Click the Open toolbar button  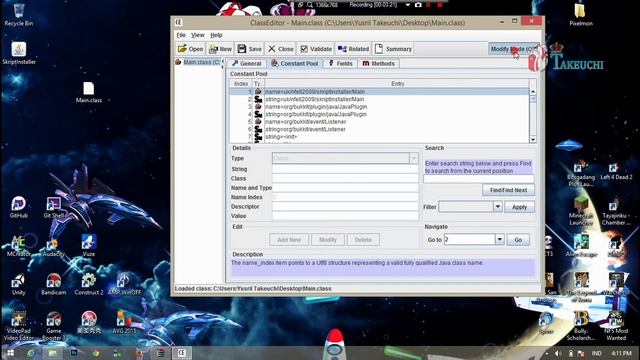pyautogui.click(x=191, y=49)
